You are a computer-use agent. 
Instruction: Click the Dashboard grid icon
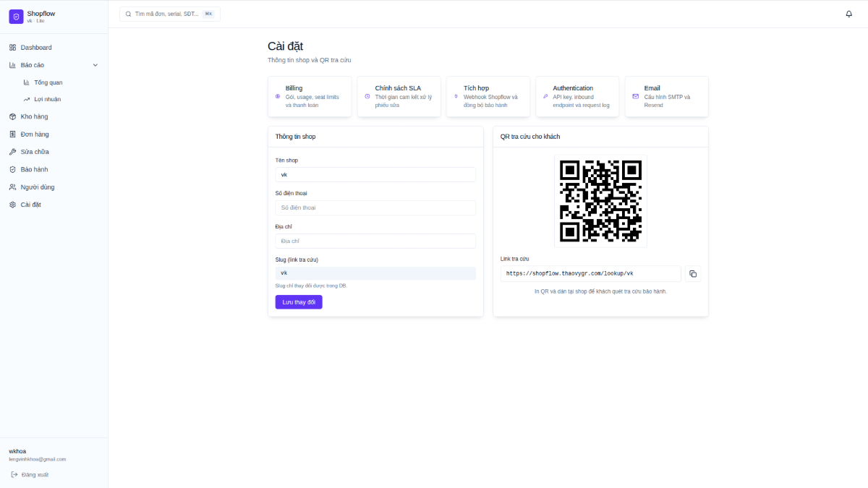point(12,48)
